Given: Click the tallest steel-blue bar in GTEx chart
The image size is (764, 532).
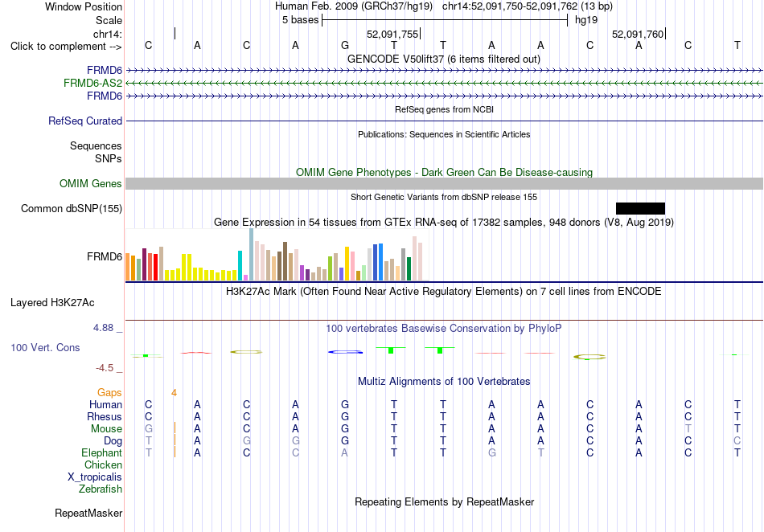Looking at the screenshot, I should 252,255.
